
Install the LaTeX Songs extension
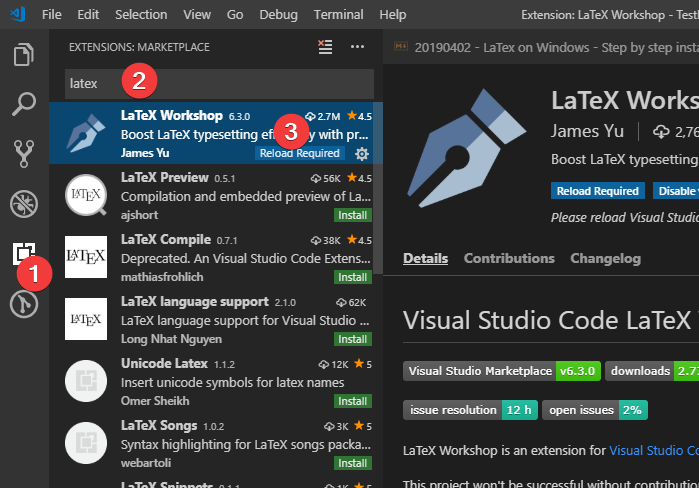click(352, 463)
